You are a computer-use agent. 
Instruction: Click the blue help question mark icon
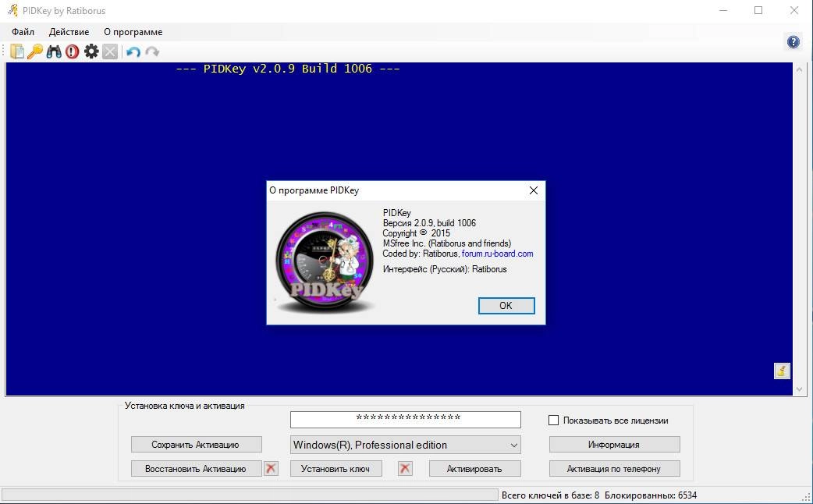[793, 42]
